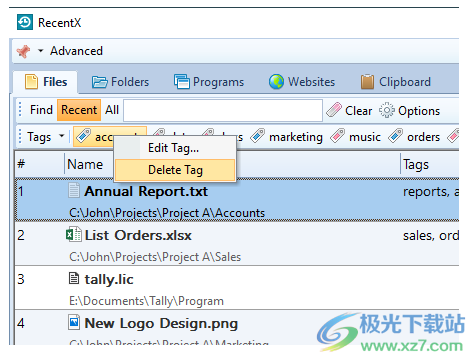Image resolution: width=476 pixels, height=362 pixels.
Task: Click the music tag's pink icon
Action: click(337, 136)
